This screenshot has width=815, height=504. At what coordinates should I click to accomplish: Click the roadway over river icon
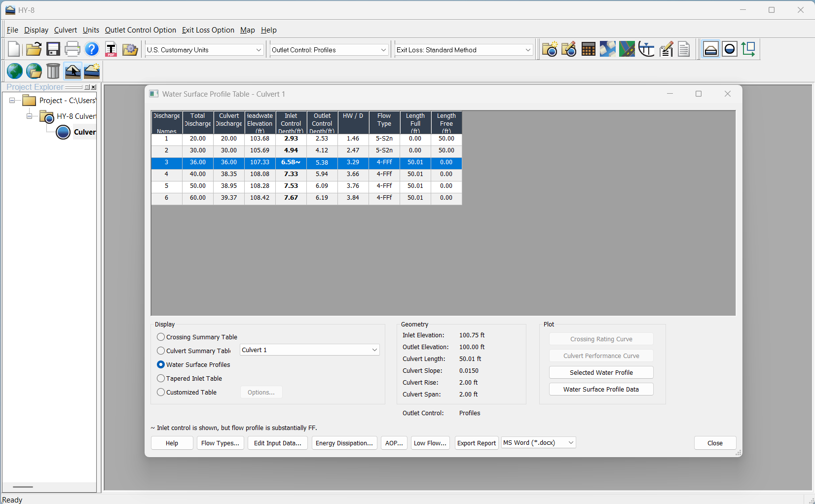pos(627,49)
